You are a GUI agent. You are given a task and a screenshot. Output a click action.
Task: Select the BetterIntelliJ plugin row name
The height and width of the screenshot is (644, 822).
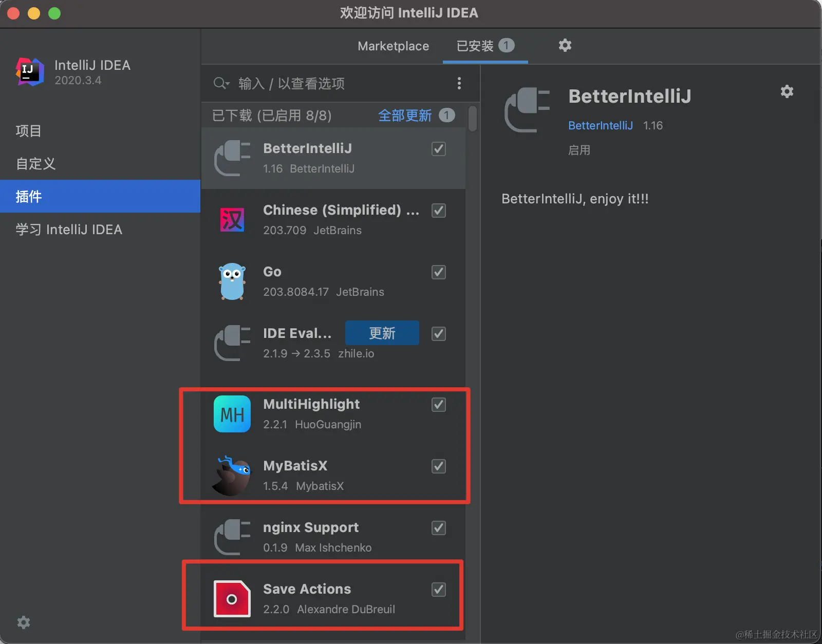point(308,148)
